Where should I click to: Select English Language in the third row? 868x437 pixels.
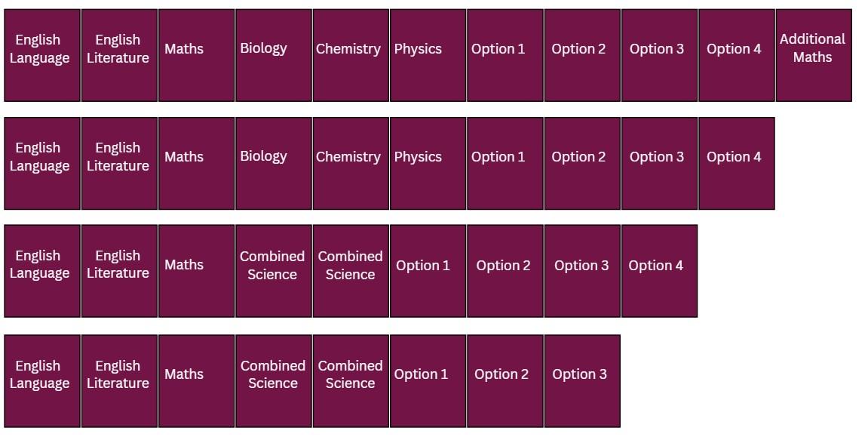[x=42, y=271]
